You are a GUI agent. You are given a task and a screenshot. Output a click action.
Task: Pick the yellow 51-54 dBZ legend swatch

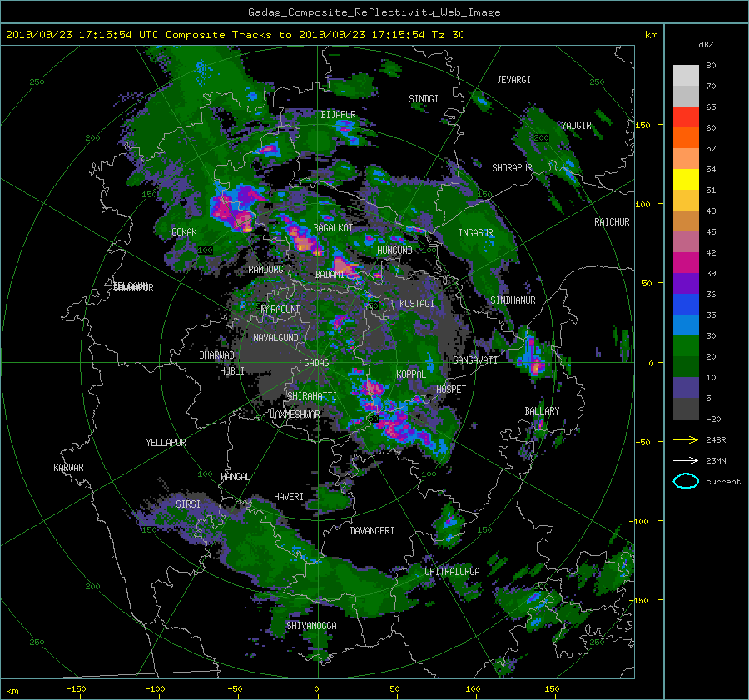[686, 180]
